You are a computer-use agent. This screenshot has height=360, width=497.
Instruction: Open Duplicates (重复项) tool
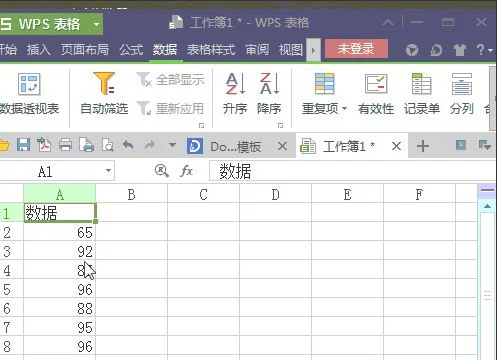point(324,95)
